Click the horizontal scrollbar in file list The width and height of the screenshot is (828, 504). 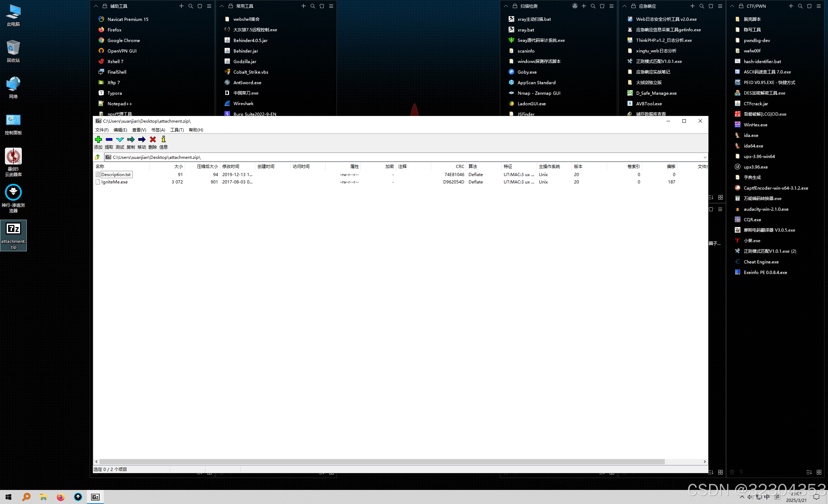[x=382, y=461]
